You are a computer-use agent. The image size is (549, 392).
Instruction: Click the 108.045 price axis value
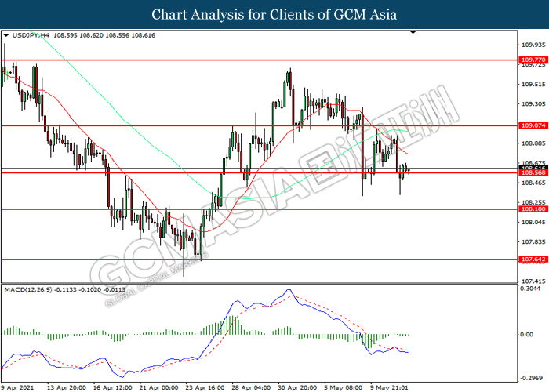533,222
